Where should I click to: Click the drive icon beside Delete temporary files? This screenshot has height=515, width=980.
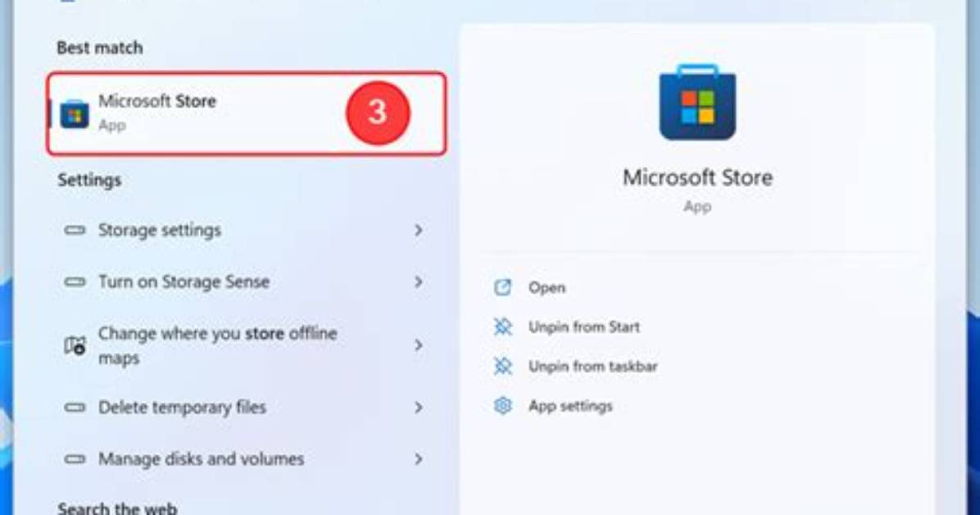pyautogui.click(x=75, y=408)
